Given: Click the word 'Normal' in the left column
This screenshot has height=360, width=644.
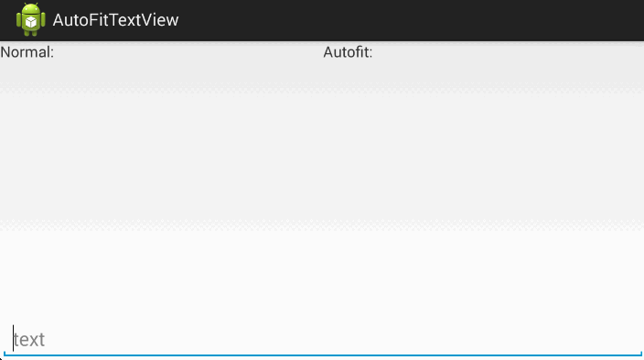Looking at the screenshot, I should 25,52.
